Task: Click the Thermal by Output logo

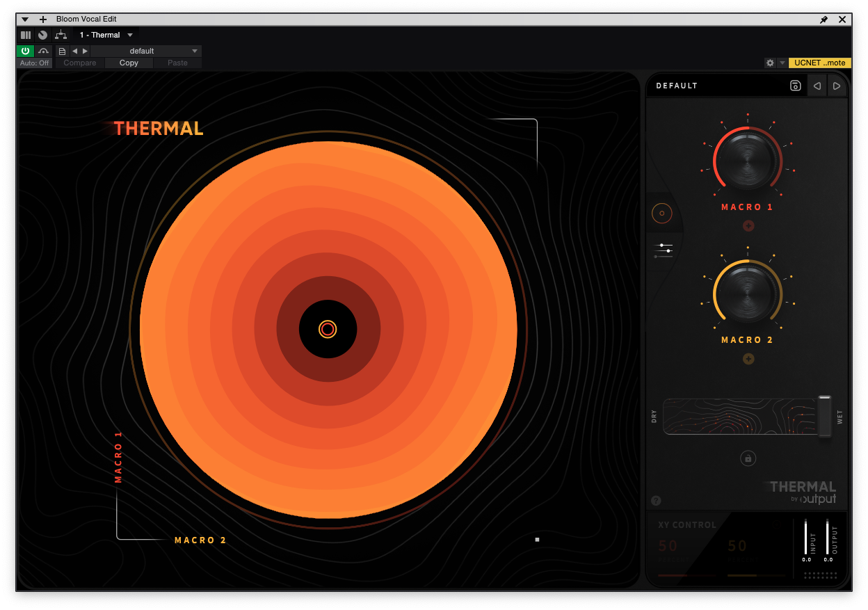Action: click(x=802, y=492)
